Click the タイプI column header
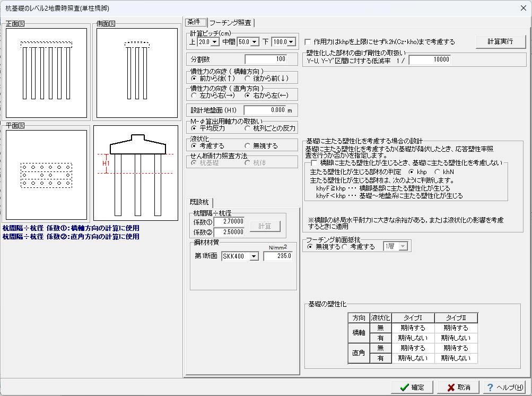Viewport: 532px width, 396px height. [x=413, y=318]
